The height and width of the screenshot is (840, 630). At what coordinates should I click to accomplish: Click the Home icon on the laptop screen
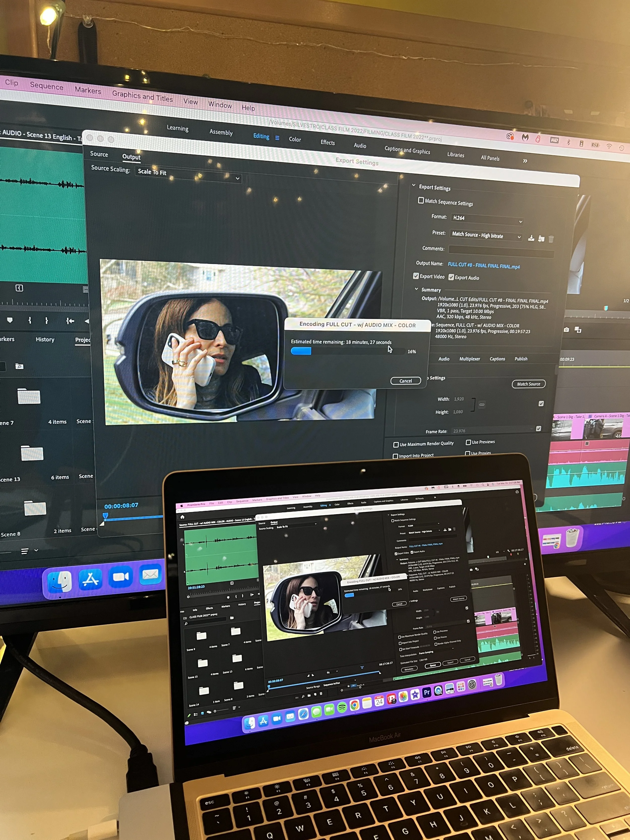(x=182, y=517)
